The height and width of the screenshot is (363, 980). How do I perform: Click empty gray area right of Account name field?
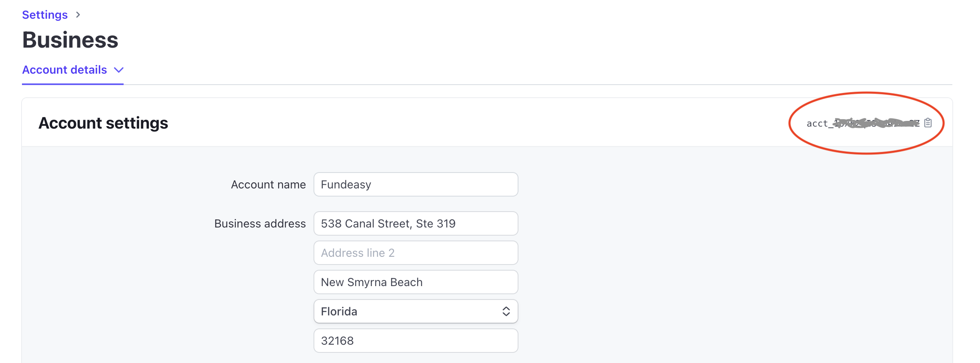tap(691, 184)
